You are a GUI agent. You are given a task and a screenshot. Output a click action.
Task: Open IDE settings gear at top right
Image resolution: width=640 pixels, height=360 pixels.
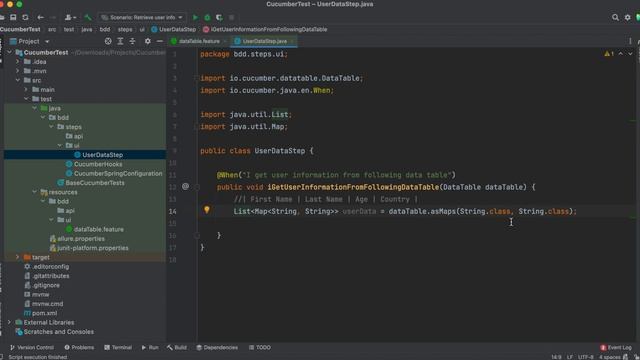click(627, 18)
